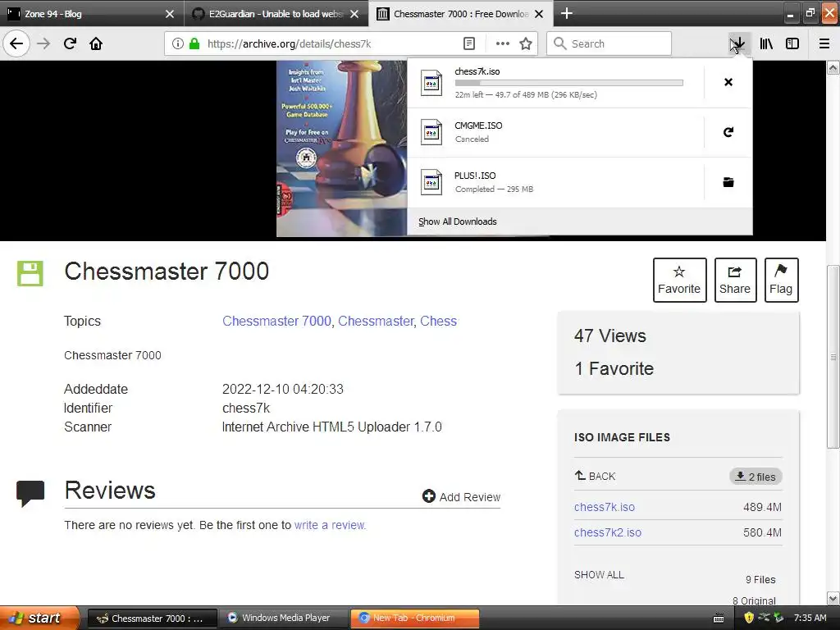Click the green secure connection padlock
This screenshot has height=630, width=840.
(194, 43)
